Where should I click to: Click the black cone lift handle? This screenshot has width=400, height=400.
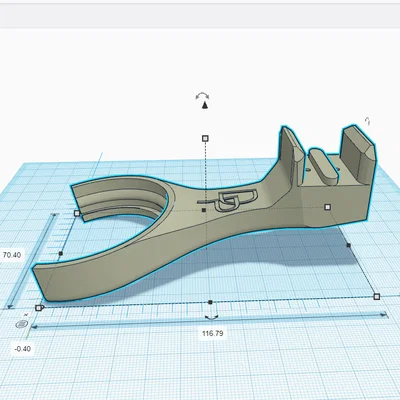tap(205, 105)
